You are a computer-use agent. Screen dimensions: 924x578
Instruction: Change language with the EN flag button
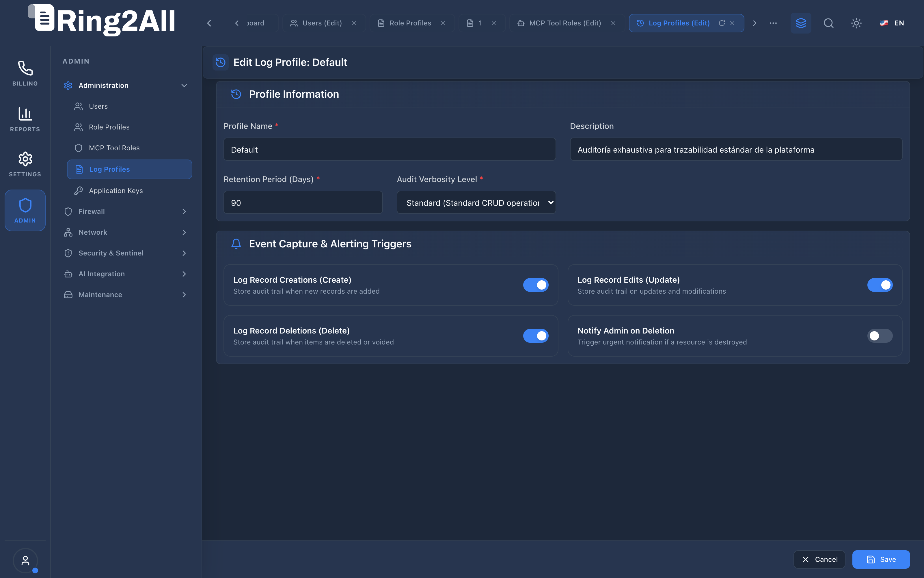pyautogui.click(x=892, y=23)
